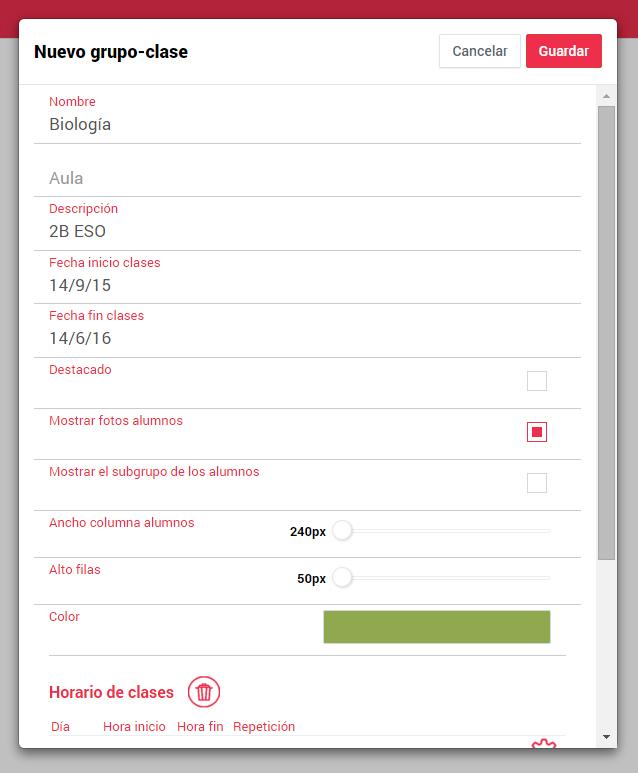Click the scrollbar up arrow
Viewport: 638px width, 773px height.
[606, 97]
